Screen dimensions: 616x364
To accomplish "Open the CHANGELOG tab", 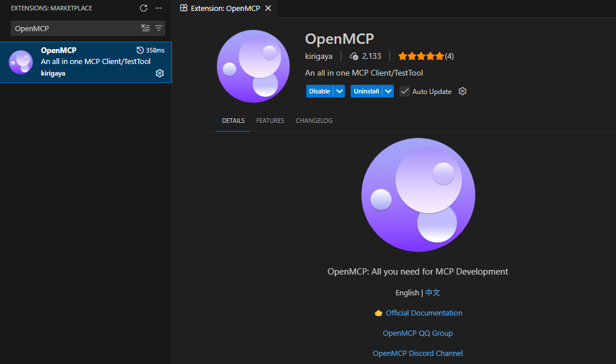I will 314,121.
